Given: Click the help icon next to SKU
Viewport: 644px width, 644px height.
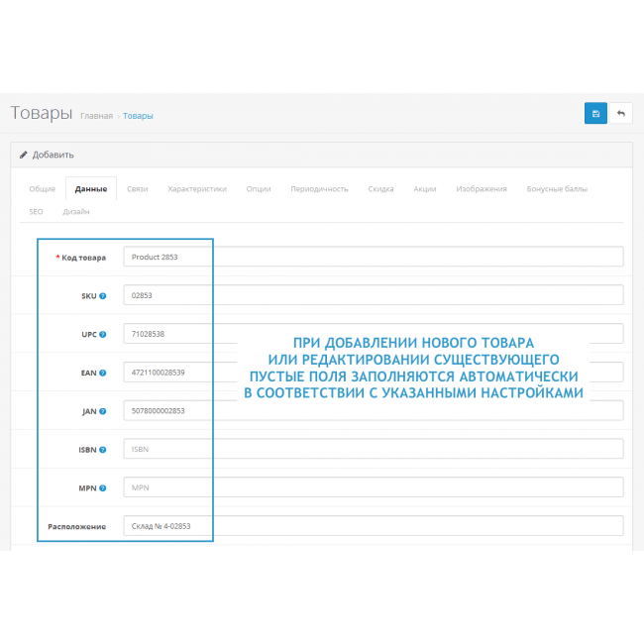Looking at the screenshot, I should [x=103, y=295].
